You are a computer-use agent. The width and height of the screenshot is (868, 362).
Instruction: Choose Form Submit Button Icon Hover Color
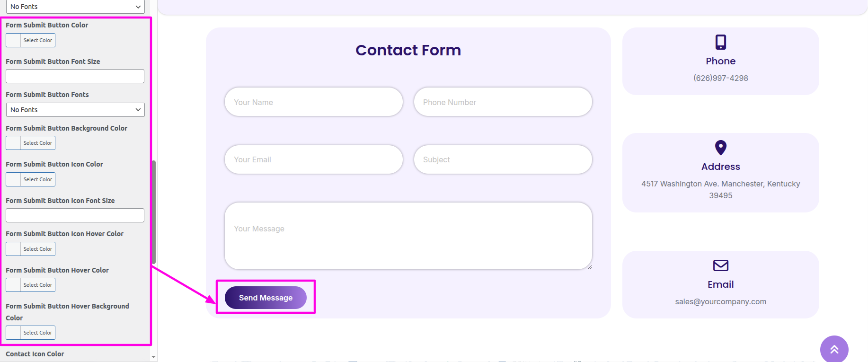click(31, 249)
